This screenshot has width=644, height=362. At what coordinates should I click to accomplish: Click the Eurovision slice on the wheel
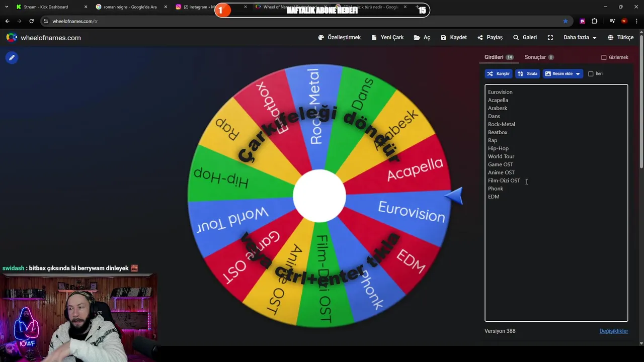coord(411,211)
